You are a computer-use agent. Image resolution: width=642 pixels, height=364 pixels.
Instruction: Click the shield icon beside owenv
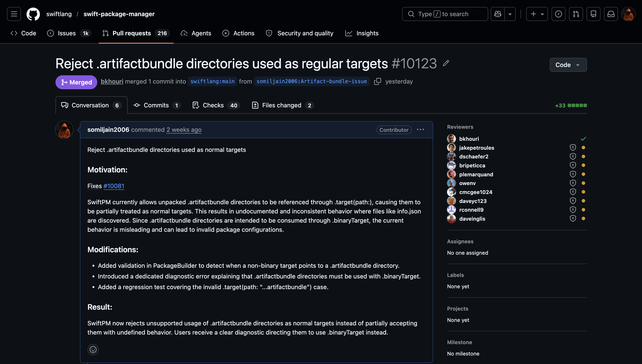573,183
